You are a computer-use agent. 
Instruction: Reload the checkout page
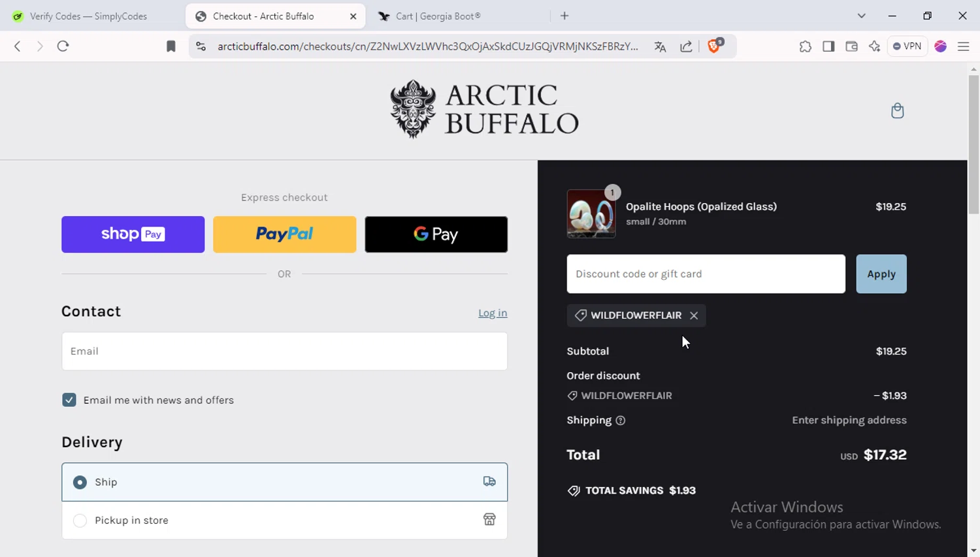63,46
